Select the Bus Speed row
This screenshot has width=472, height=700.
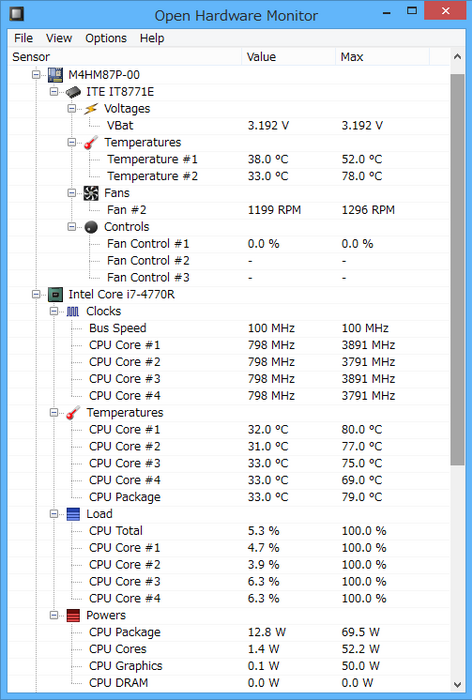(x=229, y=328)
